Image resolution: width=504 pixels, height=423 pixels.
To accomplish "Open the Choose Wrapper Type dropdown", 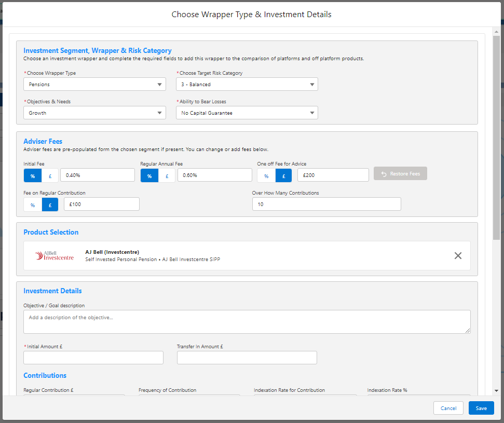I will click(94, 84).
